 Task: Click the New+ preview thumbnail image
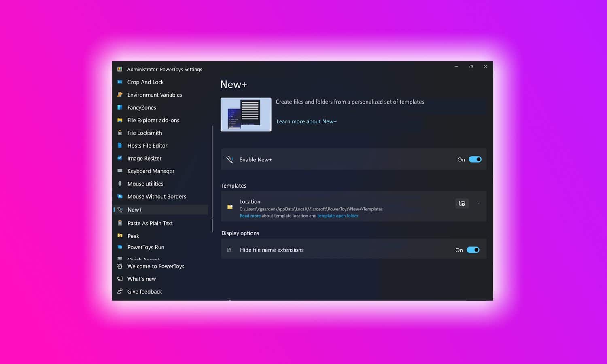point(246,114)
